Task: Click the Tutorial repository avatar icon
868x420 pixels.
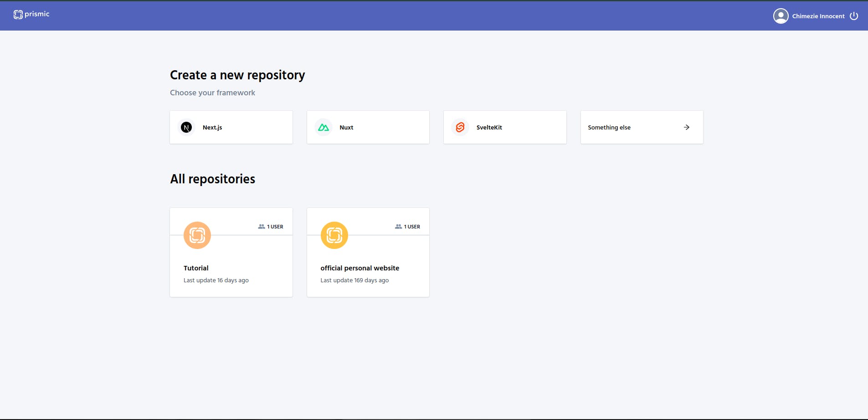Action: coord(197,235)
